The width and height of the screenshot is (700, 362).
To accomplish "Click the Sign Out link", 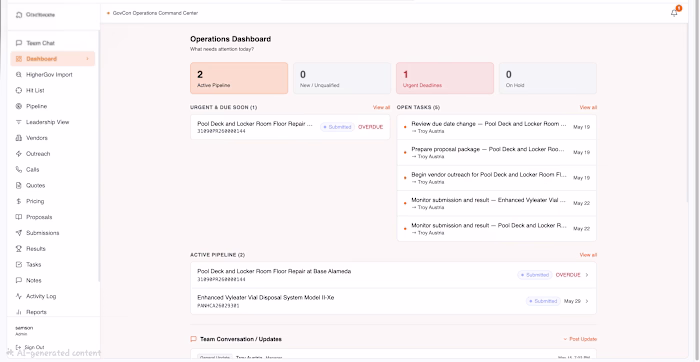I will click(x=30, y=347).
